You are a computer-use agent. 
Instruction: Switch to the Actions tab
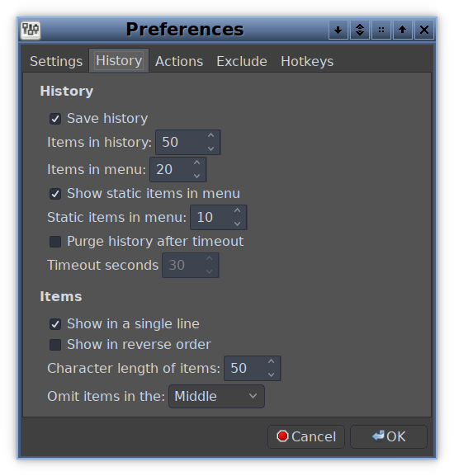pos(179,61)
